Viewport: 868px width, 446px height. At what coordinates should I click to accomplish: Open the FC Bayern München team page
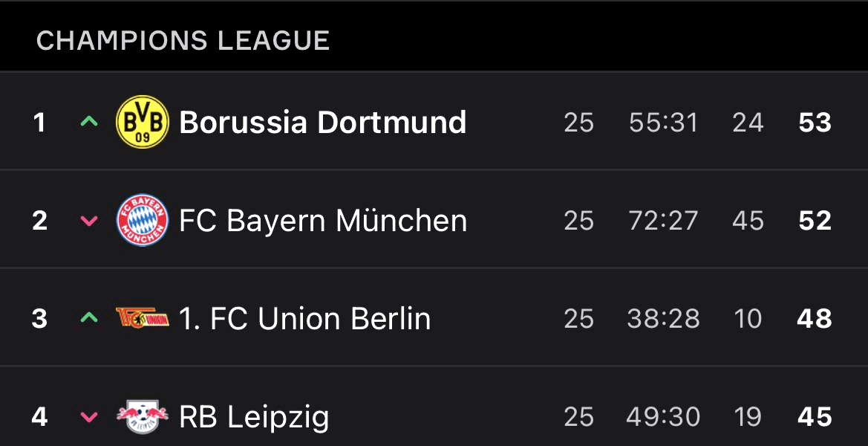(x=323, y=220)
